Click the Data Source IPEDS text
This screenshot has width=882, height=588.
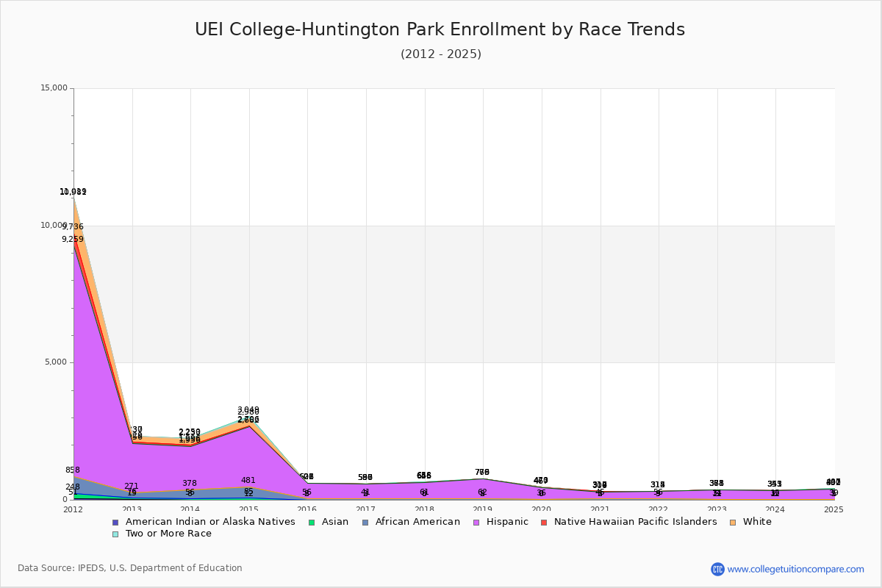pyautogui.click(x=130, y=568)
